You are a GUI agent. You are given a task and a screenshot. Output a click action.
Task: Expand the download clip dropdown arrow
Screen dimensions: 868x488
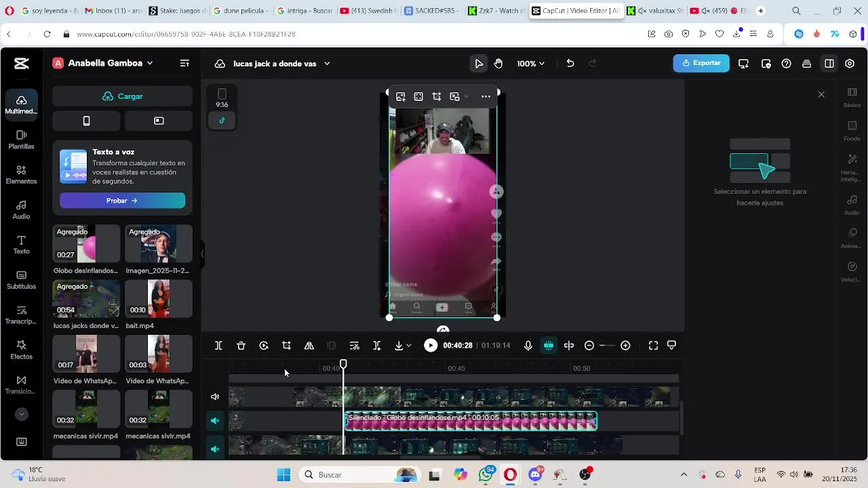pos(408,346)
